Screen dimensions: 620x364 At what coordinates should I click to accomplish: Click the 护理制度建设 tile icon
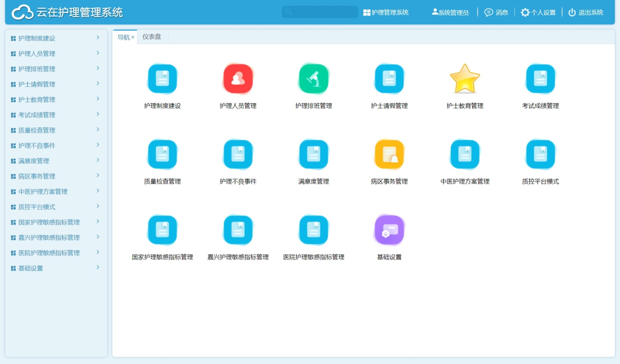(x=162, y=79)
